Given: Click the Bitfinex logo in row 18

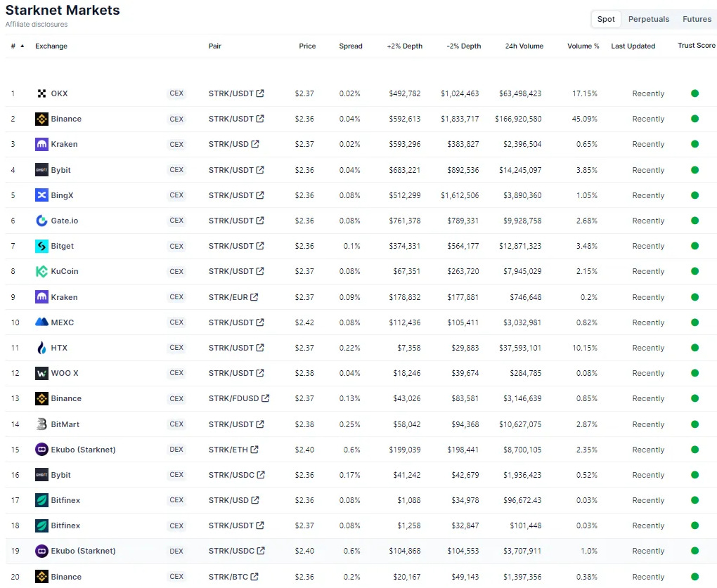Looking at the screenshot, I should coord(41,526).
